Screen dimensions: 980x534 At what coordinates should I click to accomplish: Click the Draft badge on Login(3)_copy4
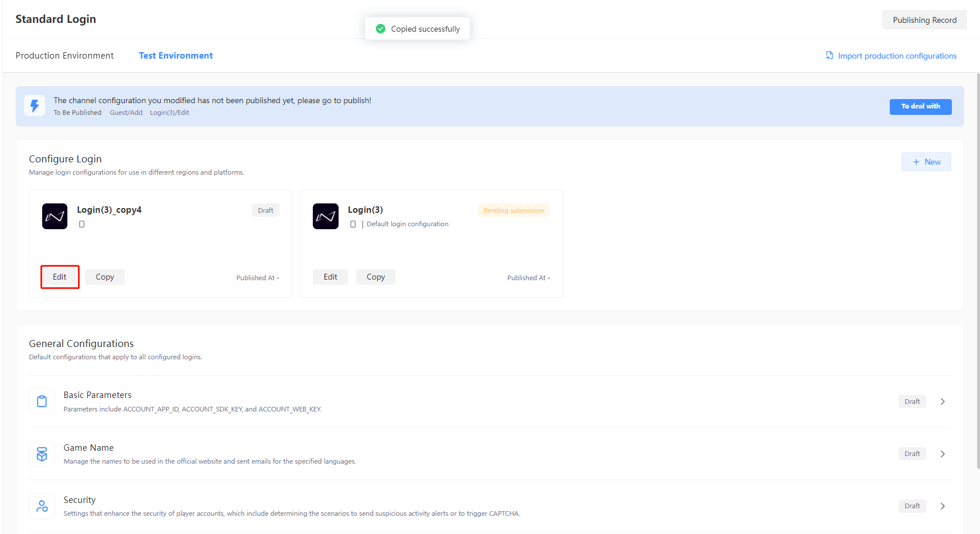pyautogui.click(x=265, y=210)
